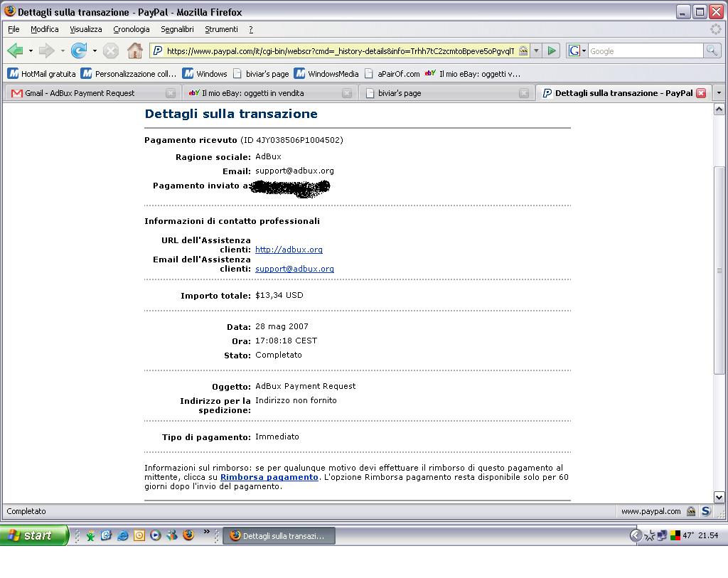Click in the Google search box

[x=646, y=50]
